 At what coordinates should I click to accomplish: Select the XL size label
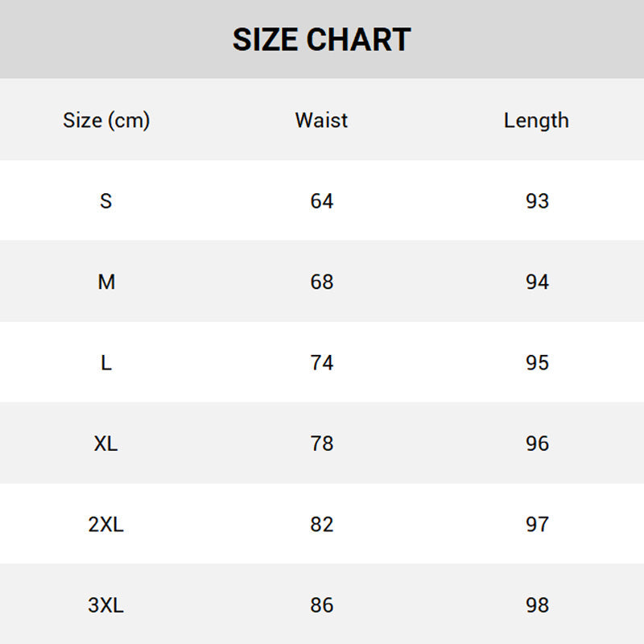[106, 444]
